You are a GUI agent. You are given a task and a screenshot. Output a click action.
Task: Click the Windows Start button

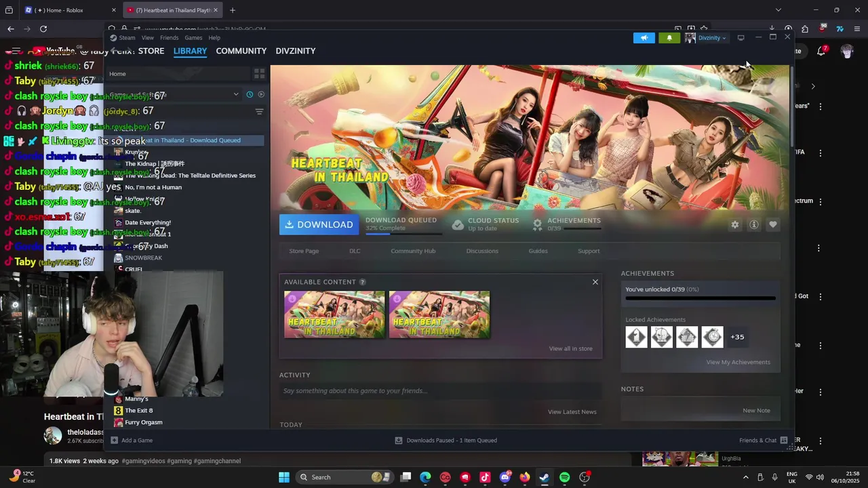click(284, 477)
